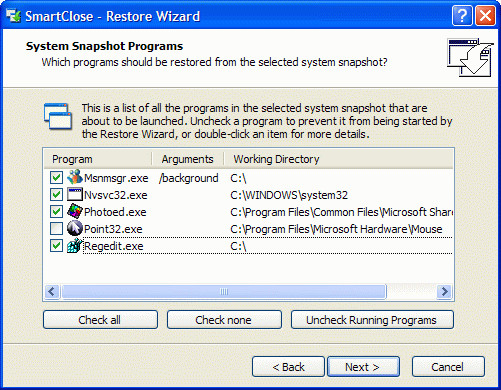Uncheck the Photoed.exe checkbox
Viewport: 501px width, 390px height.
pyautogui.click(x=56, y=211)
